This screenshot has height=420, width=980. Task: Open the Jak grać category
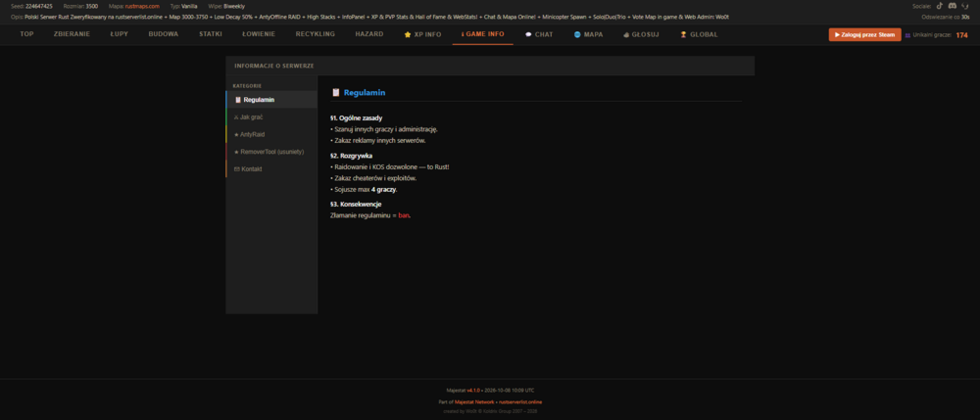pos(271,117)
